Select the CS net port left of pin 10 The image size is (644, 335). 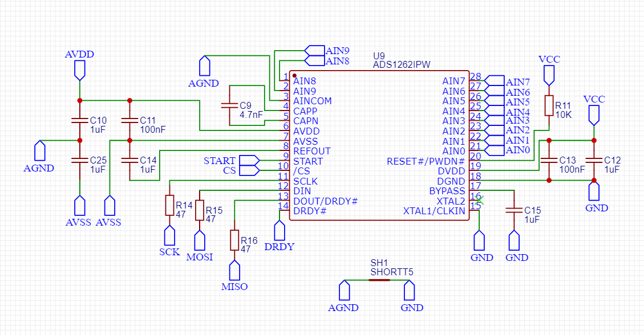pyautogui.click(x=249, y=170)
